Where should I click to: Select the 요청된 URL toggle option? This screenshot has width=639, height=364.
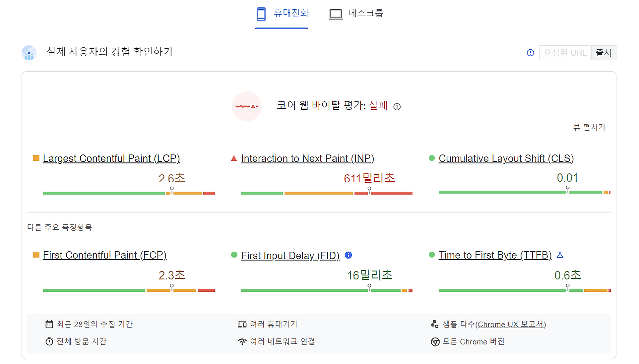point(564,52)
